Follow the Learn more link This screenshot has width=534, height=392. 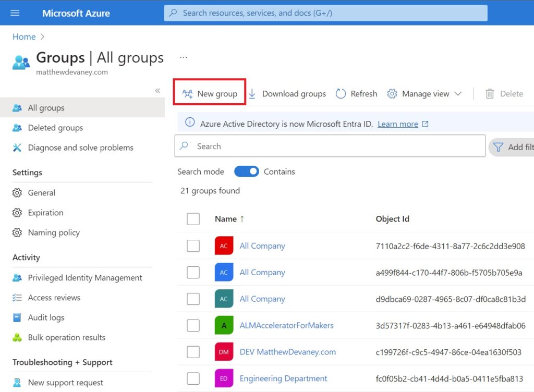coord(398,124)
